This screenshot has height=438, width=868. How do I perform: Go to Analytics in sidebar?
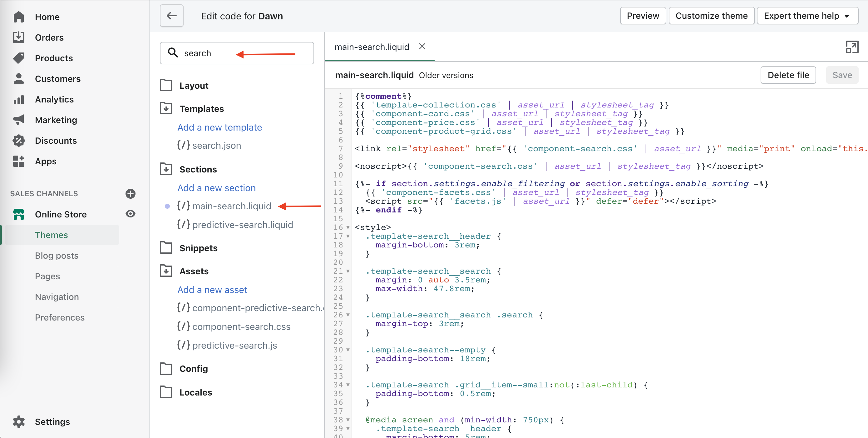click(54, 99)
